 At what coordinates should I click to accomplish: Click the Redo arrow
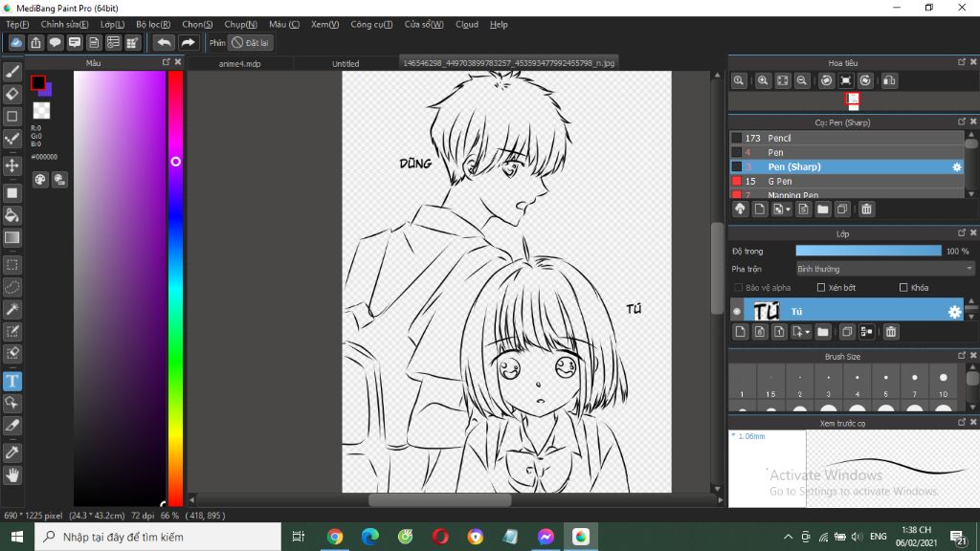[188, 42]
